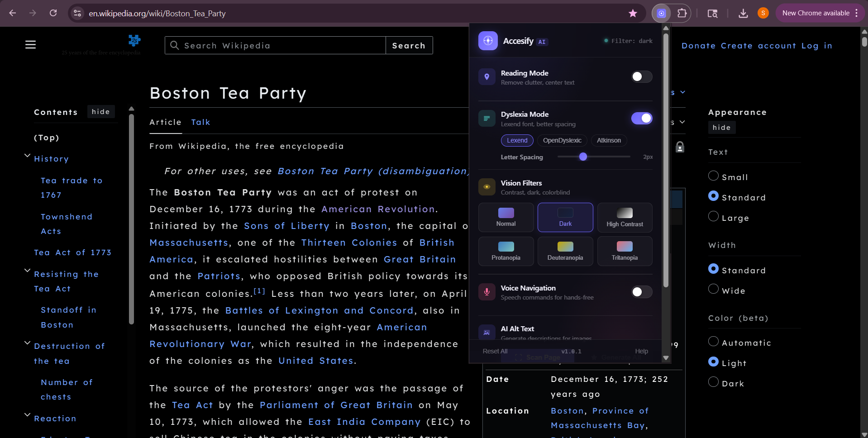Choose the OpenDyslexic font option
This screenshot has height=438, width=868.
(562, 140)
